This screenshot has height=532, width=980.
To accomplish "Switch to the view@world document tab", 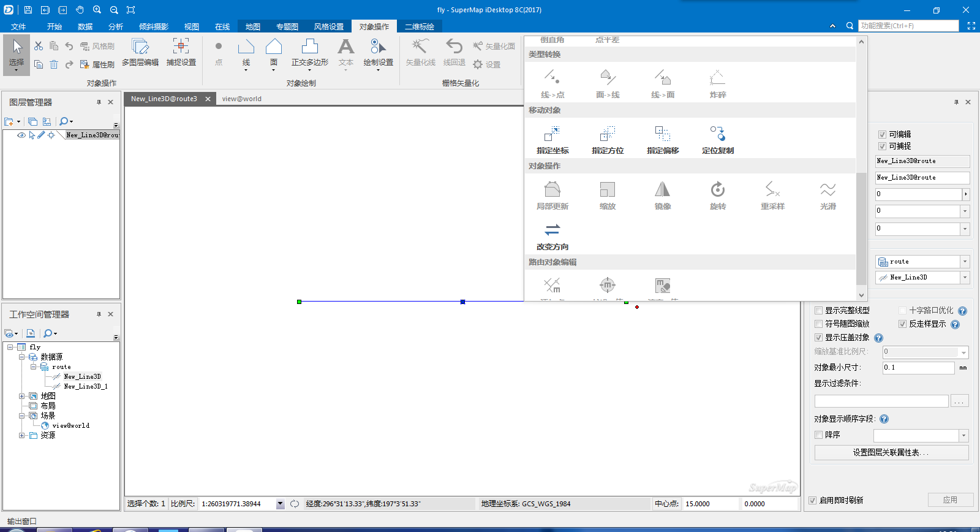I will (242, 99).
